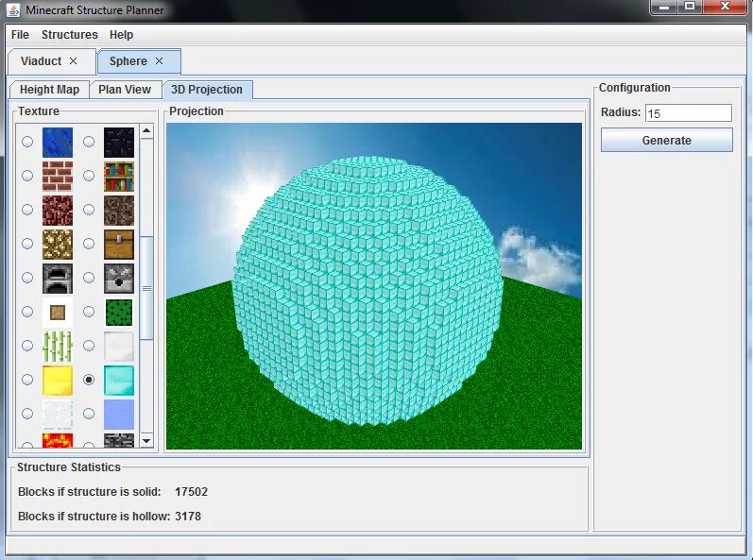Screen dimensions: 753x560
Task: Pick the yellow gold block texture image
Action: pyautogui.click(x=58, y=381)
